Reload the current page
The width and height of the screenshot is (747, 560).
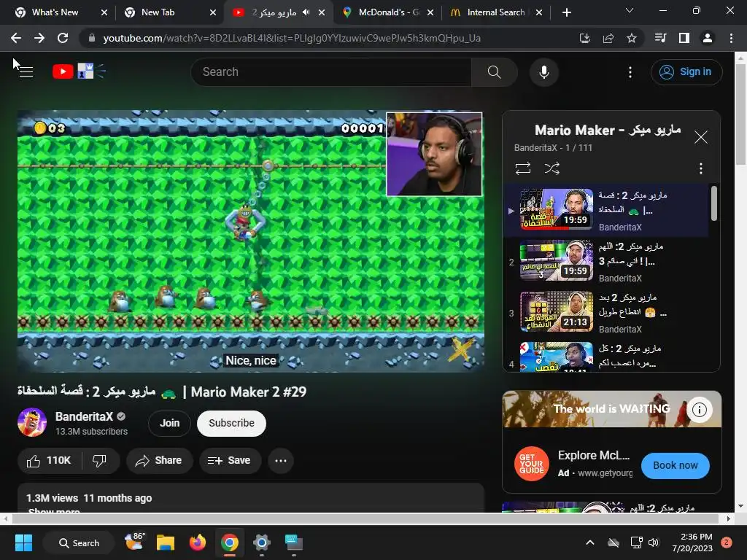point(63,38)
